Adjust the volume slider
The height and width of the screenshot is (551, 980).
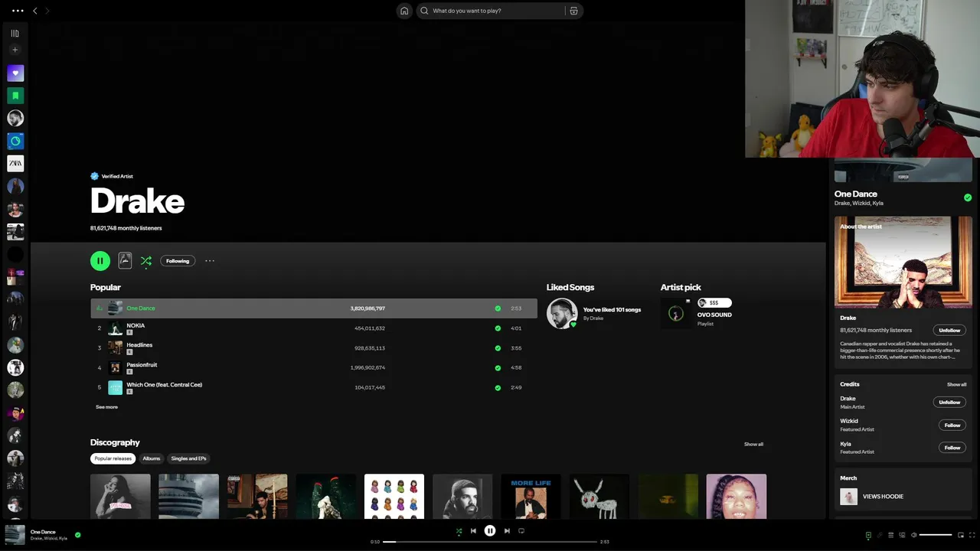coord(936,535)
